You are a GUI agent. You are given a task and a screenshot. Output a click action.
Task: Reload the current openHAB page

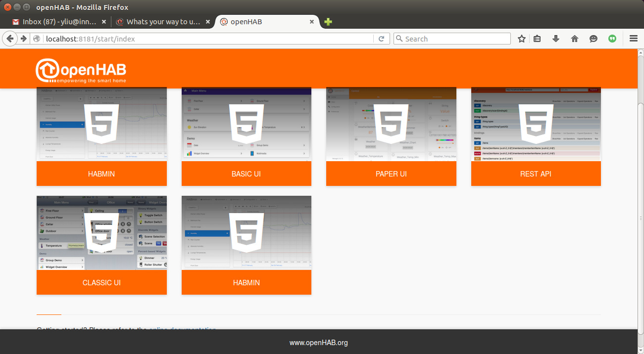[381, 39]
